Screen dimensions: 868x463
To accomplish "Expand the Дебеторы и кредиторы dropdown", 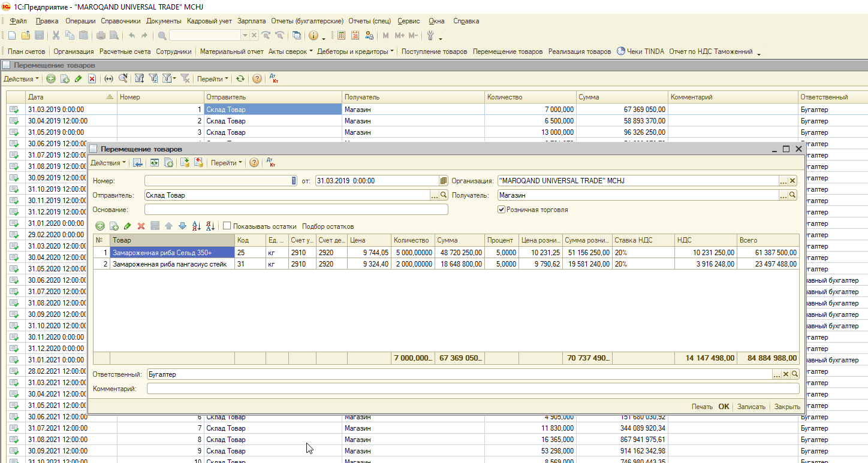I will [x=355, y=52].
